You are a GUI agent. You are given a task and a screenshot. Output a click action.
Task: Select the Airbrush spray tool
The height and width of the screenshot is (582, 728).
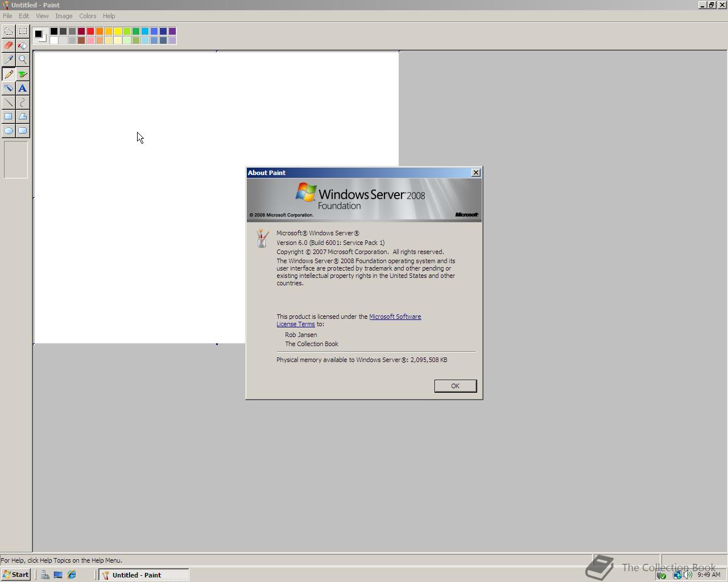[x=9, y=88]
